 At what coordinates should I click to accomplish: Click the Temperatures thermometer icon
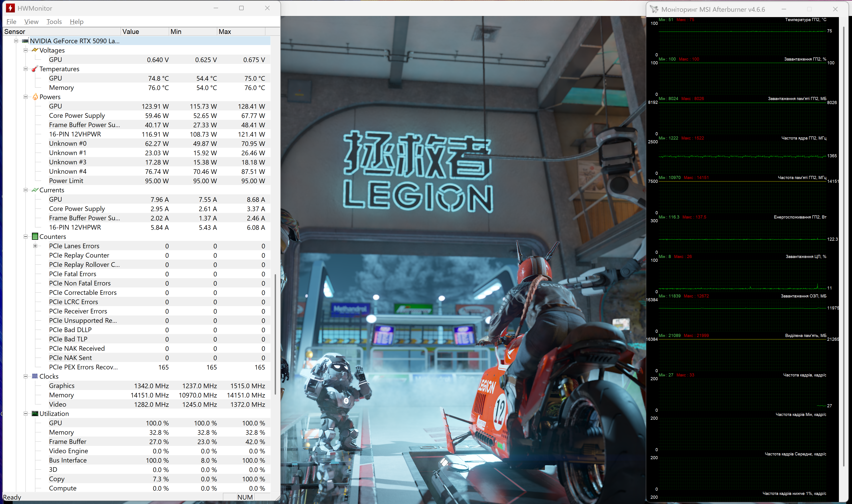coord(35,69)
